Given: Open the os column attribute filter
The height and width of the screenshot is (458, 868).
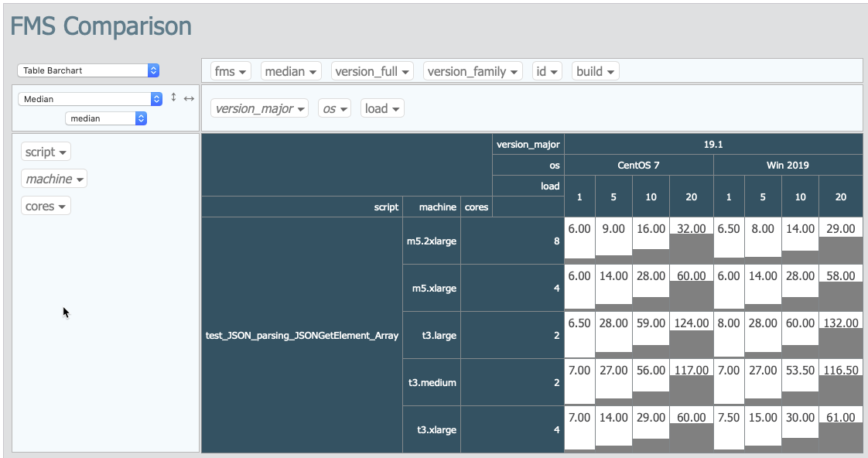Looking at the screenshot, I should click(334, 108).
